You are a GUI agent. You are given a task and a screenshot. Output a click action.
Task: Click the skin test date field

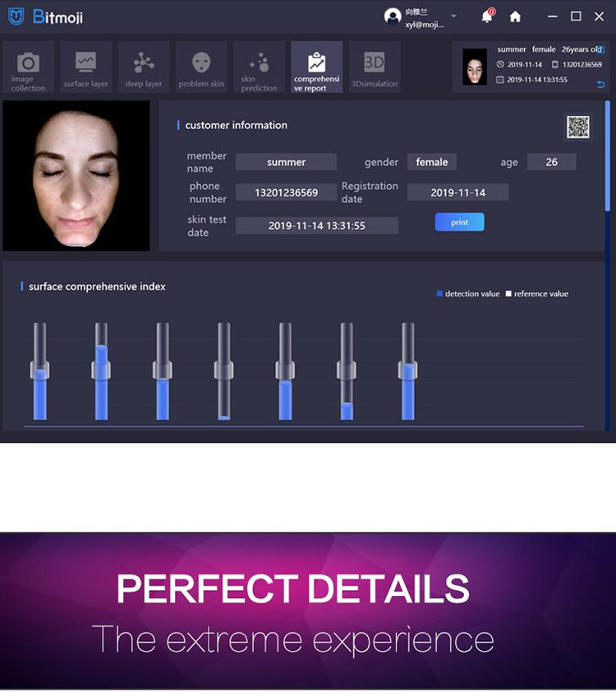(317, 225)
